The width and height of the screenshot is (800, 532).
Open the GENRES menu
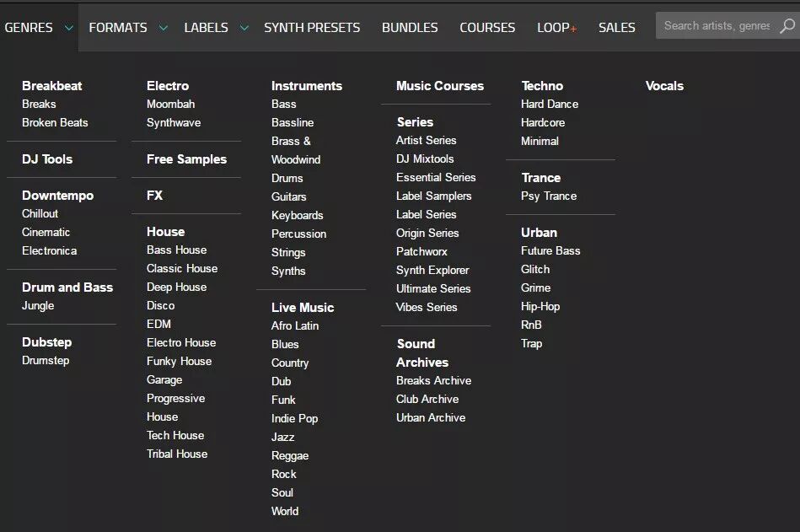tap(29, 28)
